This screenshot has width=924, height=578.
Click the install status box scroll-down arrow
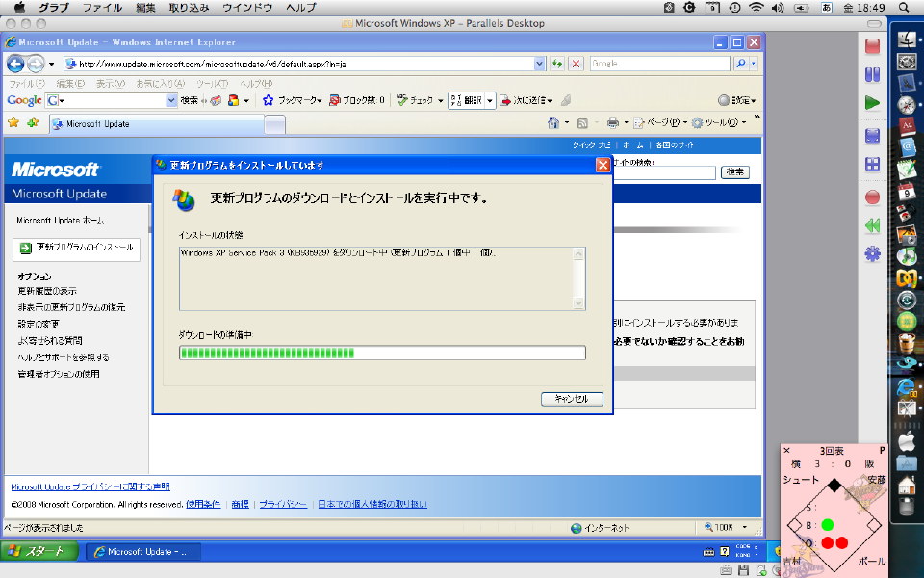[578, 303]
